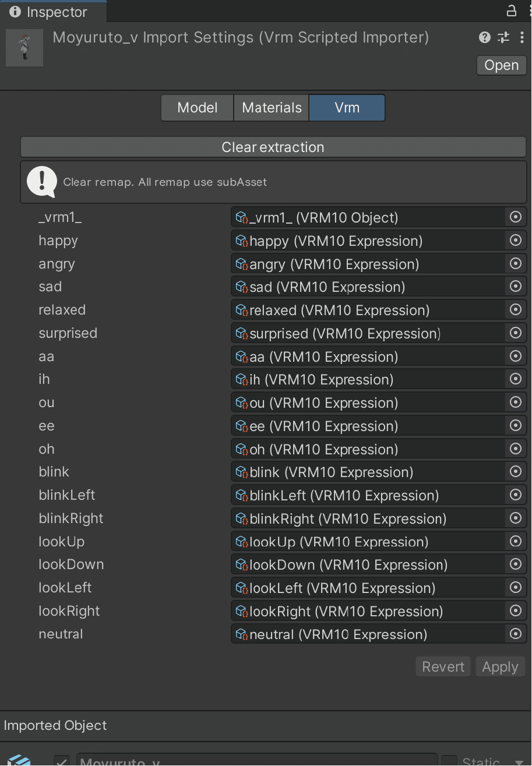This screenshot has height=766, width=532.
Task: Click the neutral expression object picker
Action: click(x=515, y=634)
